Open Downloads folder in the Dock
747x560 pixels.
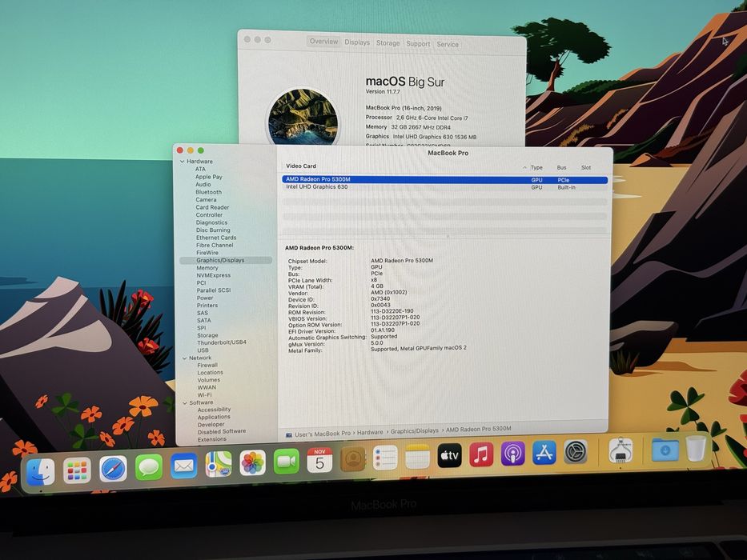pyautogui.click(x=665, y=449)
